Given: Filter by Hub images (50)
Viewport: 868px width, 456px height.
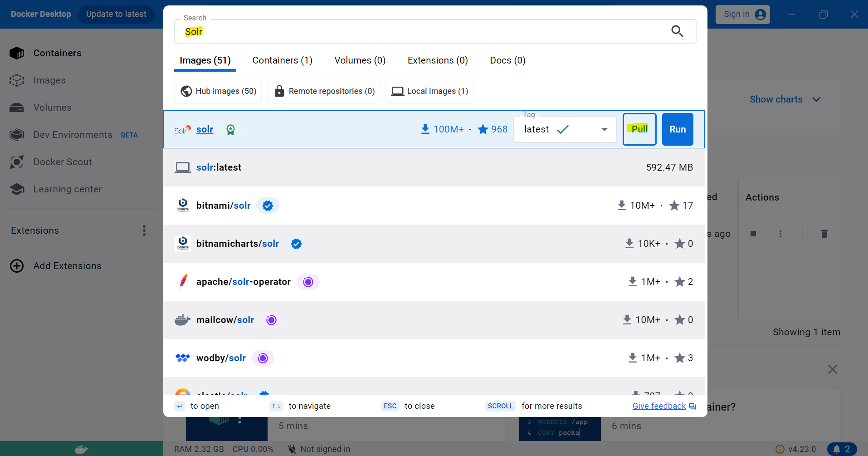Looking at the screenshot, I should [x=218, y=91].
